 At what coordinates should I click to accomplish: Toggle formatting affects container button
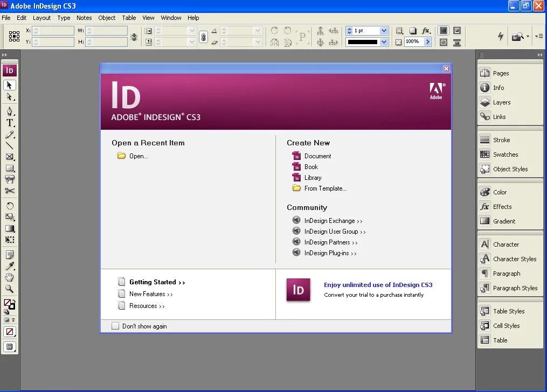point(6,319)
